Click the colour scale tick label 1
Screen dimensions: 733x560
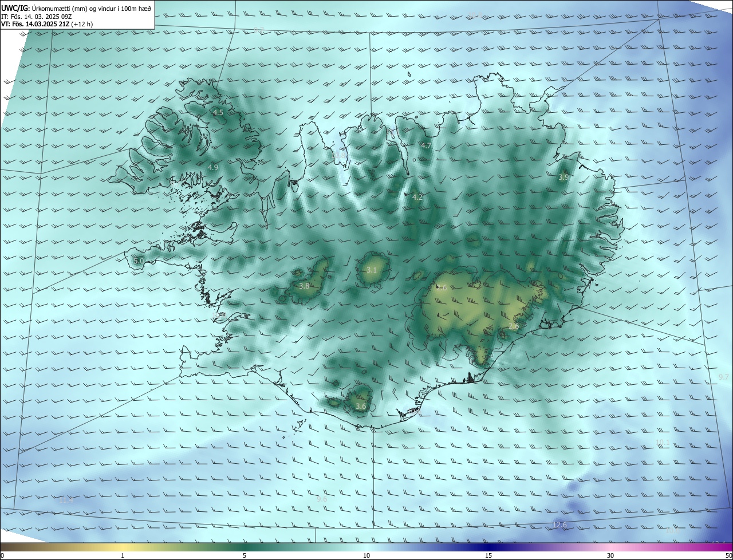click(123, 555)
